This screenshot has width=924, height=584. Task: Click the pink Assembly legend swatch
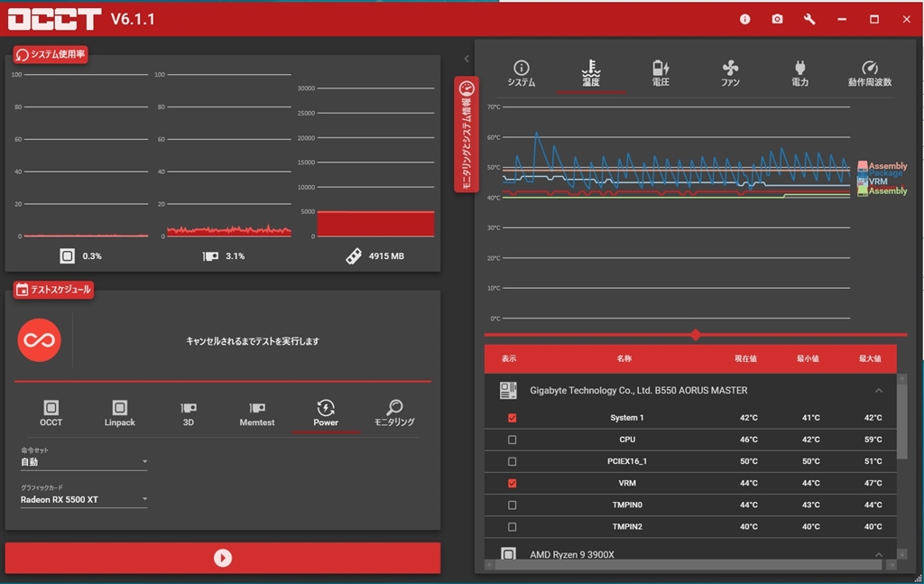(x=862, y=165)
